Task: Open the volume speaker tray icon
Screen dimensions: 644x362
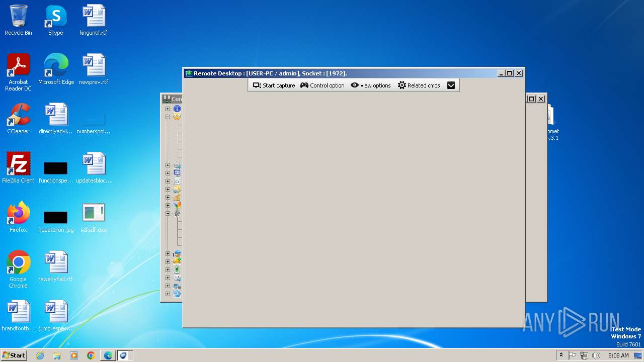Action: coord(596,355)
